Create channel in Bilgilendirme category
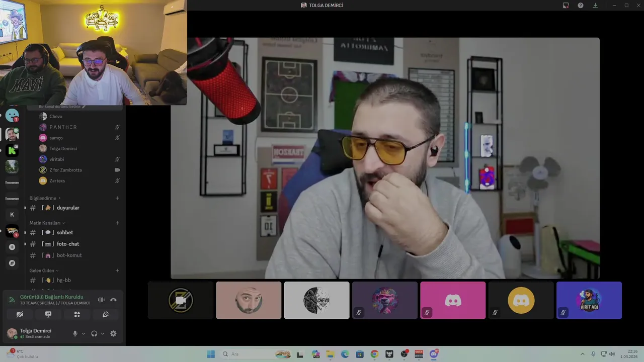 point(117,198)
